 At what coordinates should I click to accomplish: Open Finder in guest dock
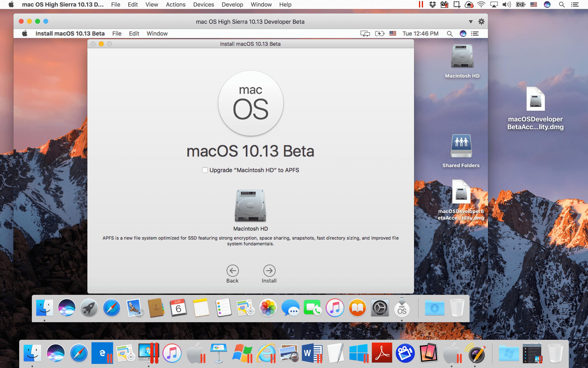click(45, 308)
